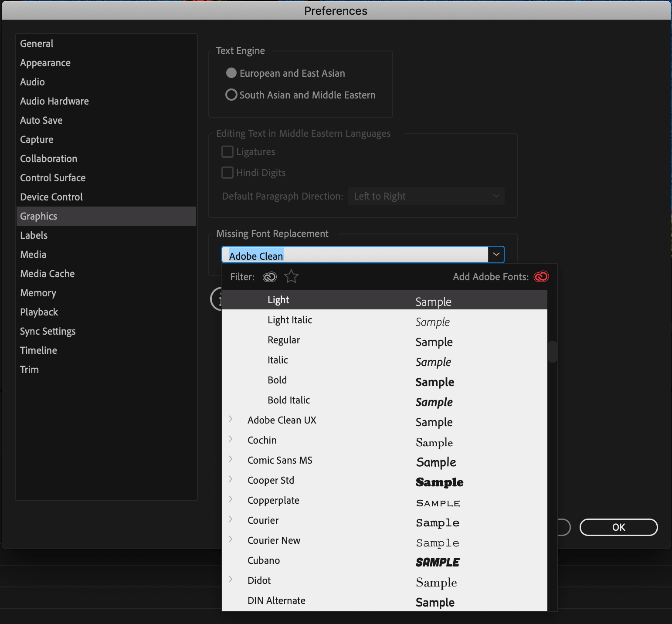Open Timeline preferences
The width and height of the screenshot is (672, 624).
pos(106,350)
